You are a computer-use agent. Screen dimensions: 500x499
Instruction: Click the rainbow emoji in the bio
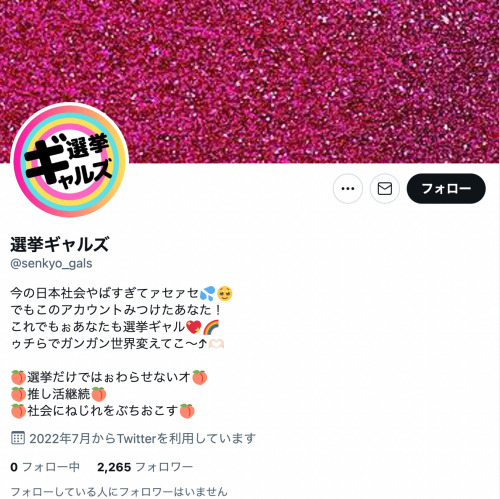click(x=211, y=327)
